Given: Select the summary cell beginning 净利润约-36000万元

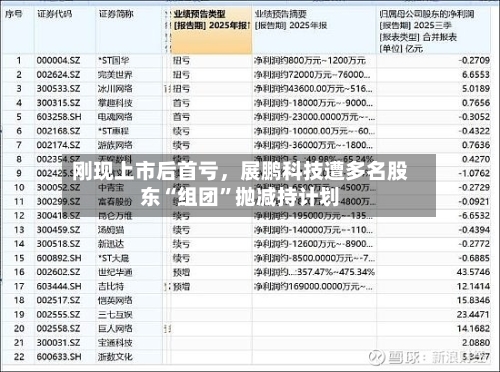Looking at the screenshot, I should click(x=313, y=145).
